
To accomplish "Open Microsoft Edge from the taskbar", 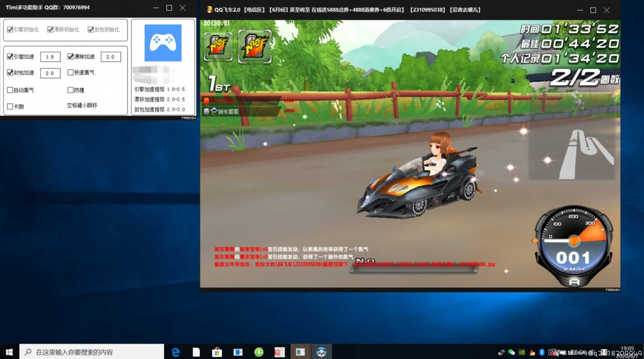I will pyautogui.click(x=175, y=352).
